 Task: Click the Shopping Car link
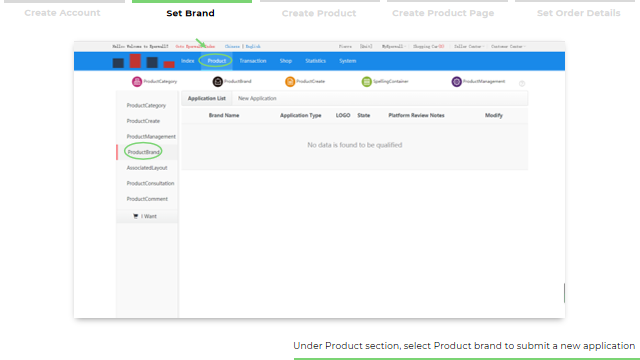tap(428, 47)
